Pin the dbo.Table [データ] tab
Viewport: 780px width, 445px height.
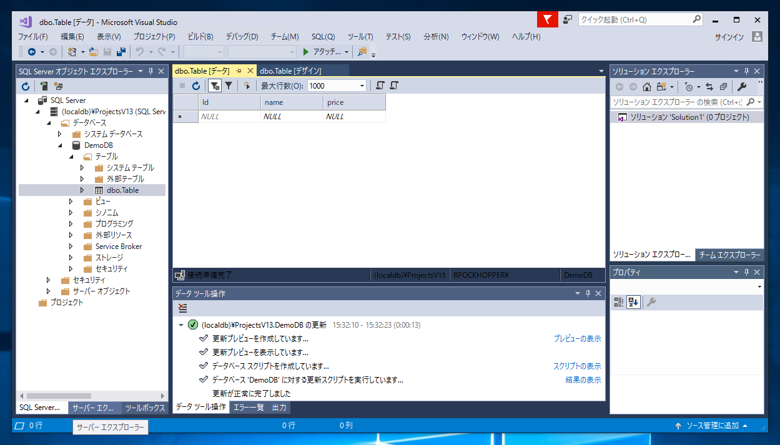coord(239,71)
